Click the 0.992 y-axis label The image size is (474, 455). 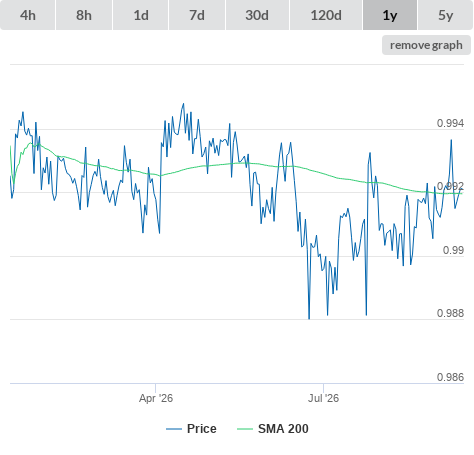(450, 186)
